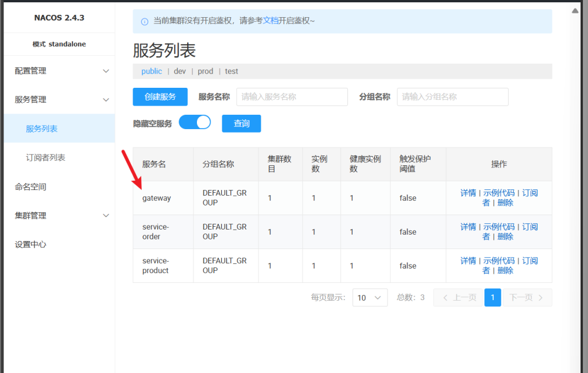Open 订阅者列表 in the sidebar
588x373 pixels.
pyautogui.click(x=46, y=157)
